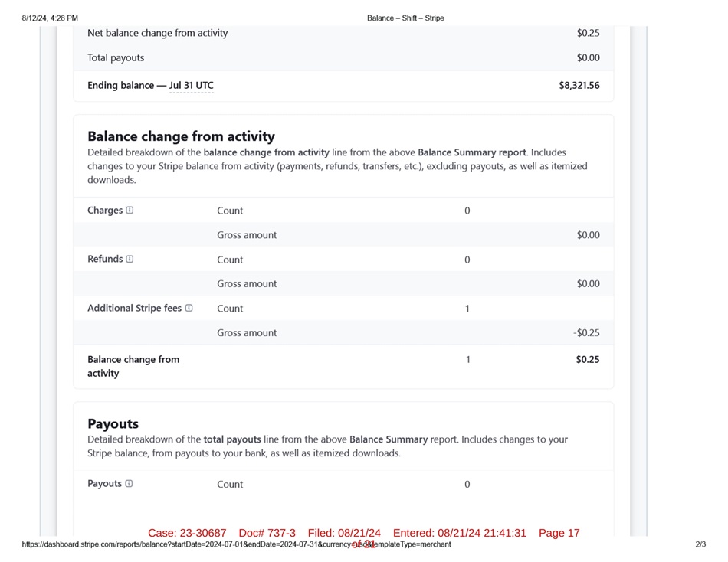Click the info icon beside Charges
The image size is (728, 562).
(x=130, y=211)
